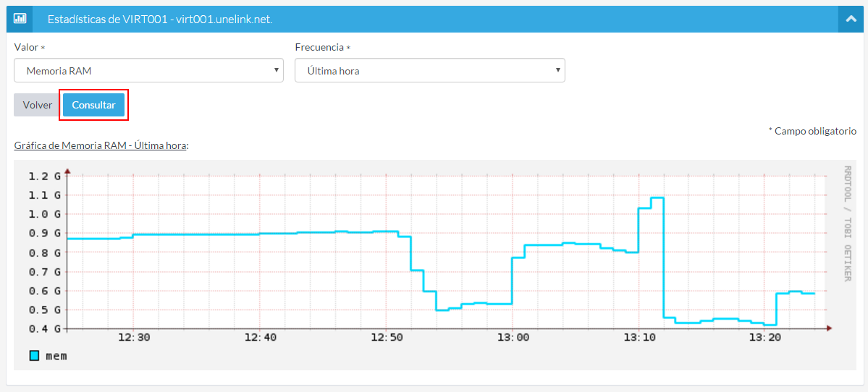868x392 pixels.
Task: Click the Consultar button
Action: (x=93, y=105)
